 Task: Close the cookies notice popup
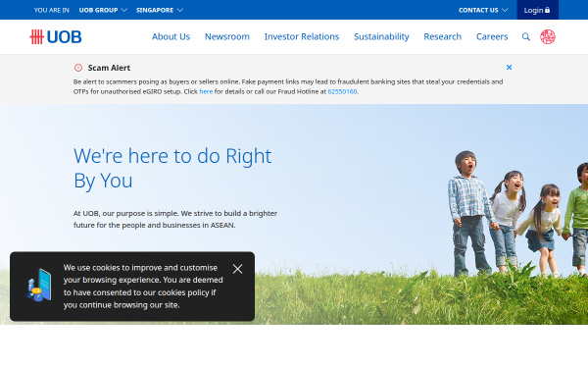(237, 269)
